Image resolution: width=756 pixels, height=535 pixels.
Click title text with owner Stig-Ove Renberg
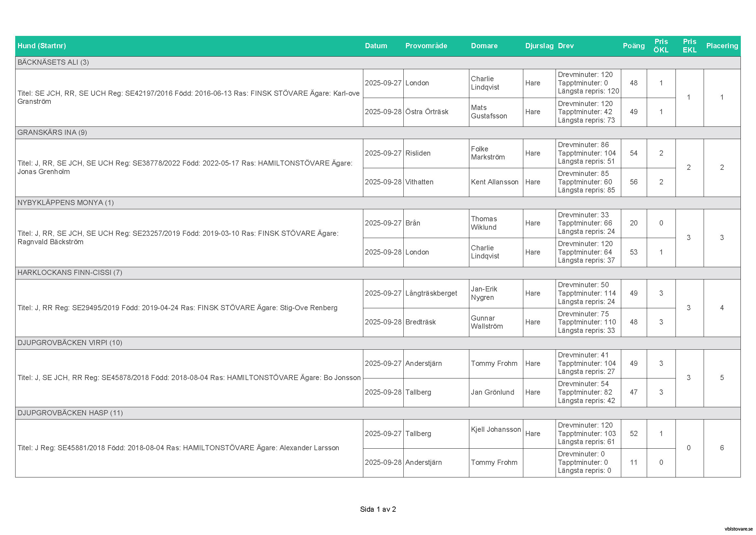[x=177, y=308]
